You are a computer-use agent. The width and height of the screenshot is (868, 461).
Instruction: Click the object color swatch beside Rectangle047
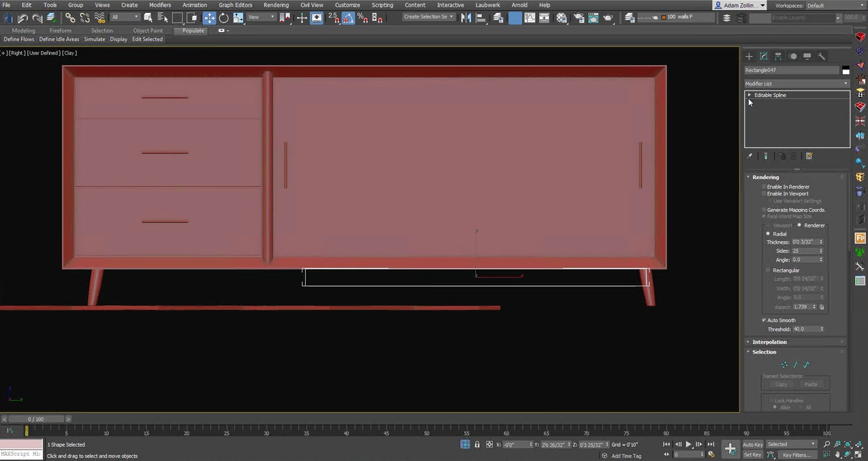(x=846, y=70)
